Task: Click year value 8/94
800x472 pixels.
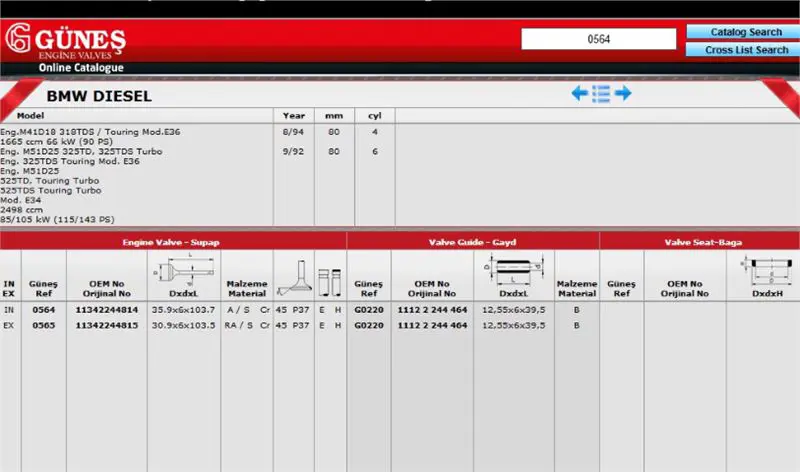Action: pyautogui.click(x=293, y=132)
